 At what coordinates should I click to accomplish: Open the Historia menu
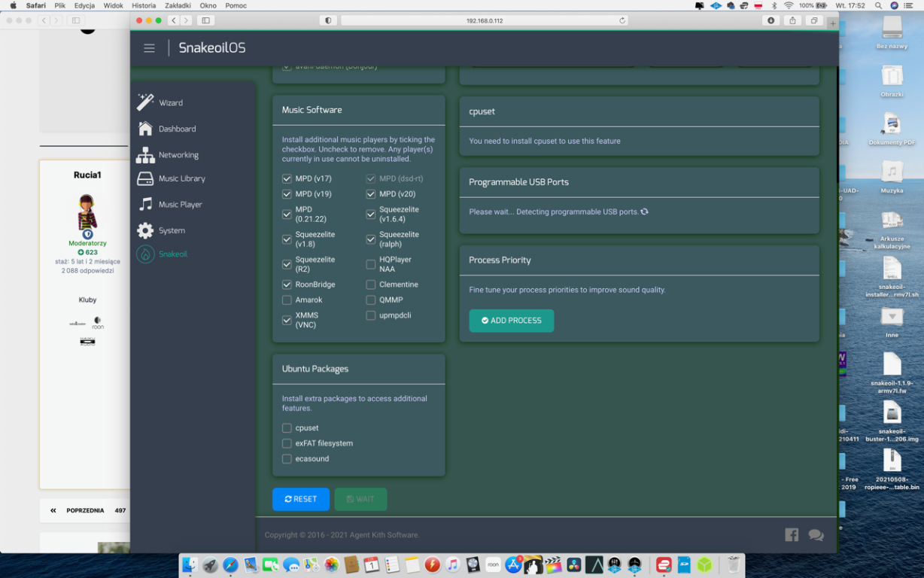point(144,5)
